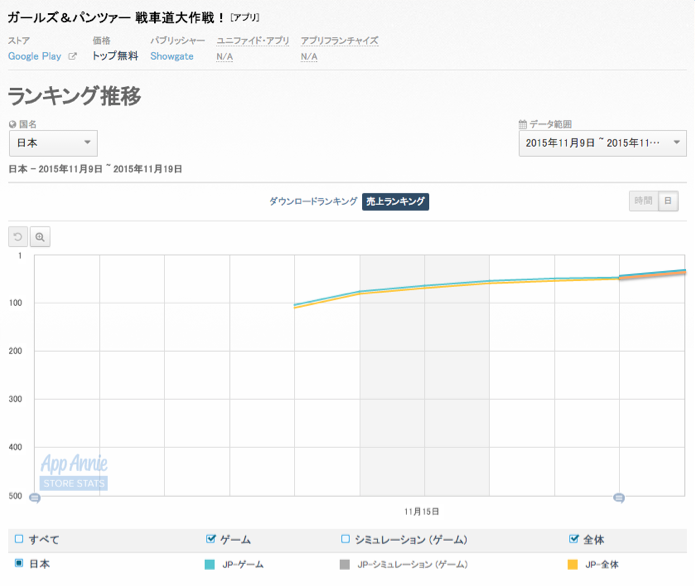Reset chart zoom with undo icon
695x586 pixels.
[18, 237]
